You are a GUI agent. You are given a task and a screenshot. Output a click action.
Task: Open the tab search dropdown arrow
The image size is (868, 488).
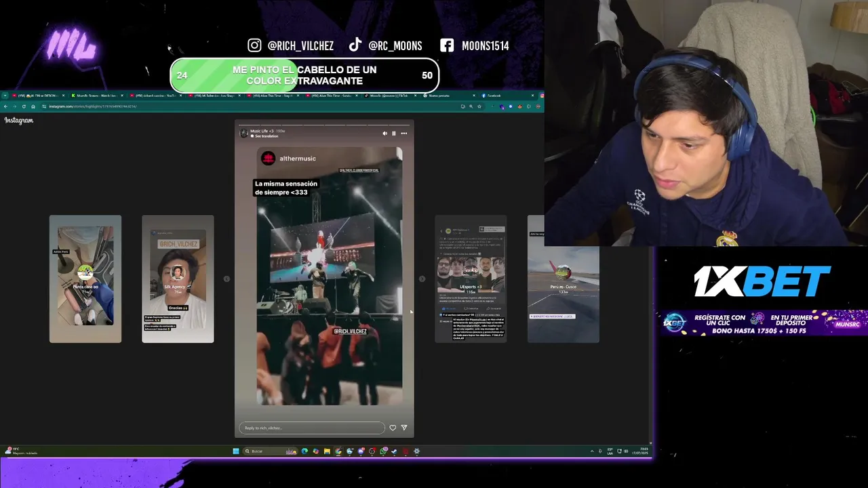pos(5,96)
